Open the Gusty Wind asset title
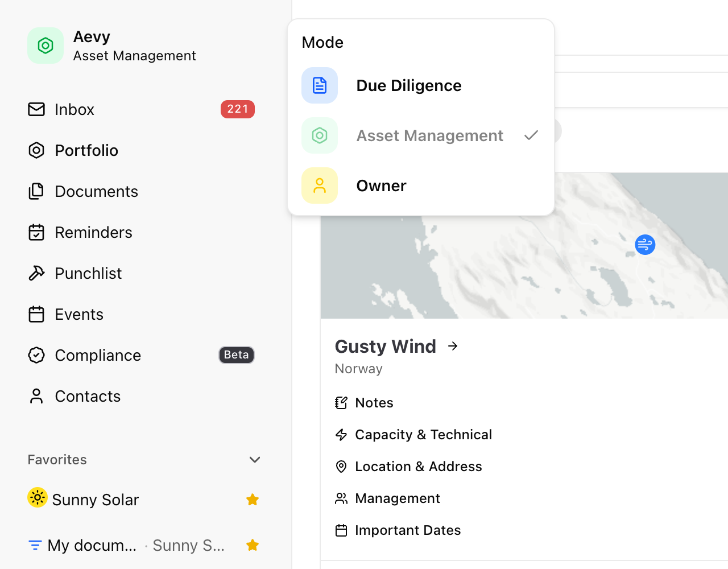Screen dimensions: 728x569 386,347
